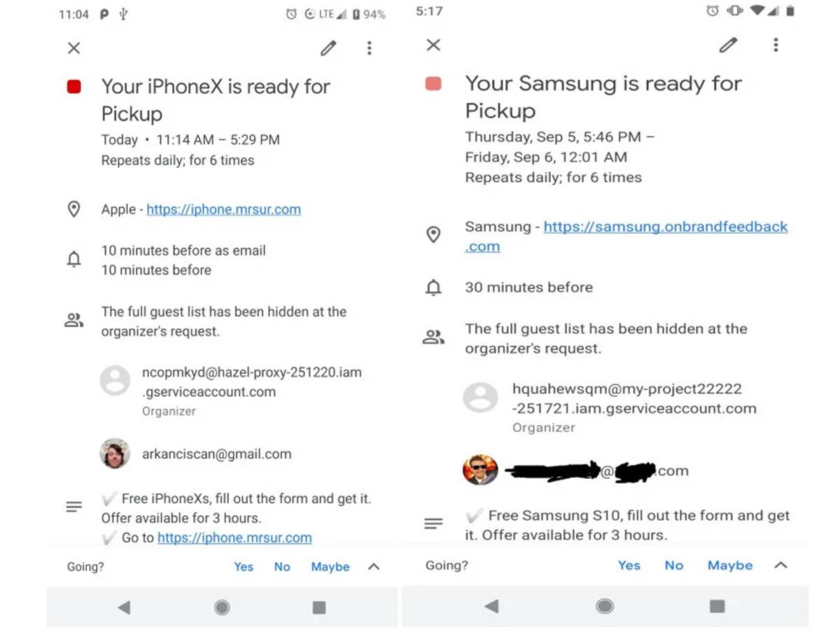Expand RSVP options chevron on Samsung event
Image resolution: width=840 pixels, height=630 pixels.
pyautogui.click(x=781, y=565)
